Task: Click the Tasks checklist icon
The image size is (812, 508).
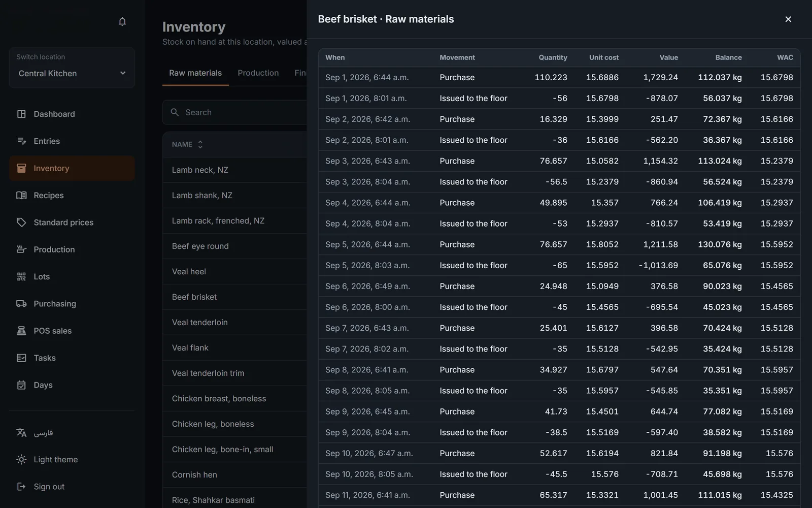Action: pos(21,358)
